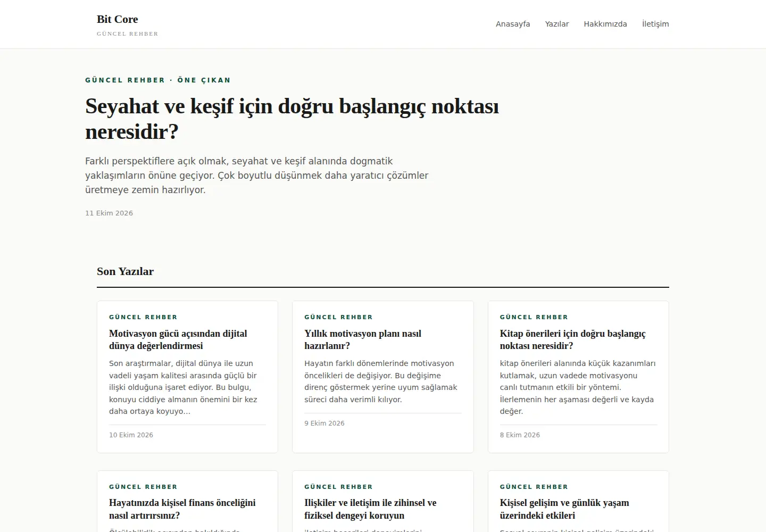Click the category label above the İlişkiler ve iletişim title
The height and width of the screenshot is (532, 766).
point(338,487)
